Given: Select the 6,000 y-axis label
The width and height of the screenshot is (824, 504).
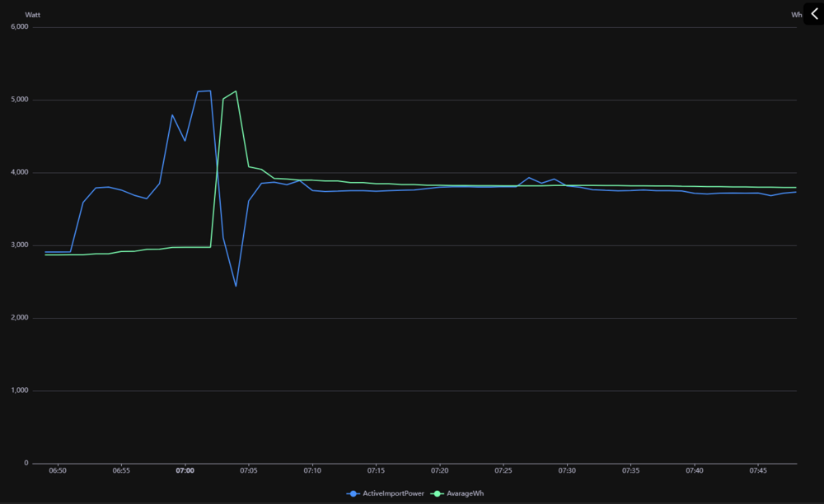Looking at the screenshot, I should tap(19, 26).
